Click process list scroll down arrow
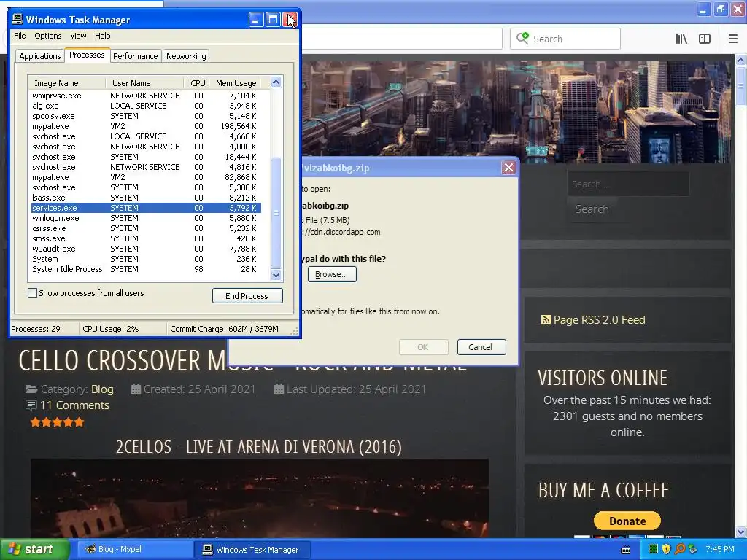 (276, 275)
